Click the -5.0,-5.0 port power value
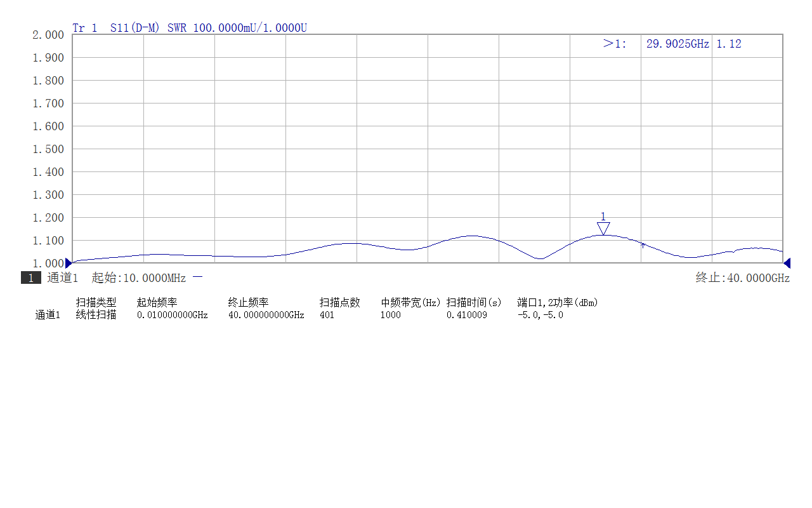This screenshot has width=812, height=508. coord(540,315)
